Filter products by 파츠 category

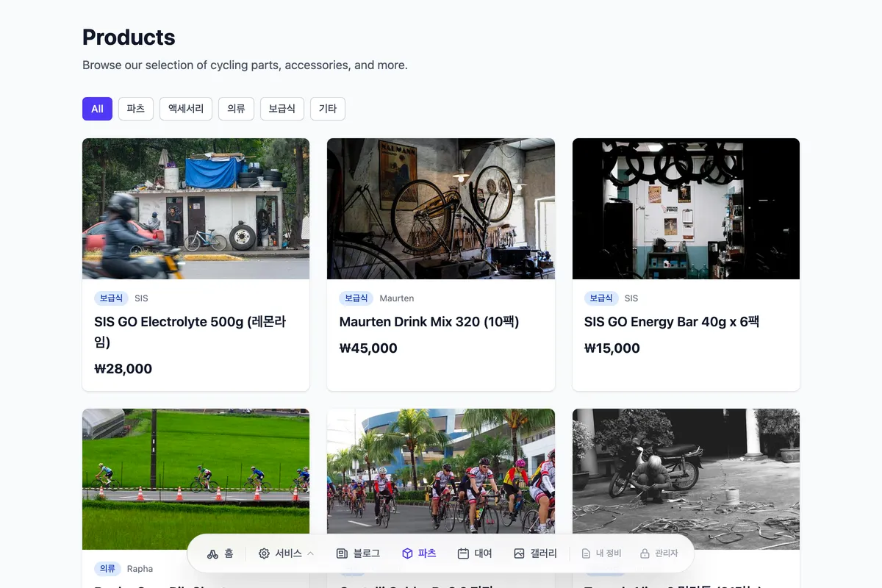[x=136, y=109]
